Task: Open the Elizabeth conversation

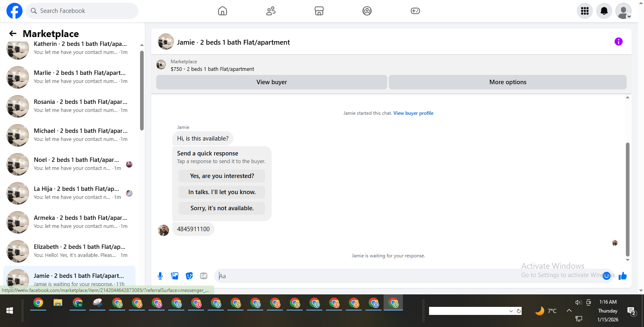Action: (x=69, y=251)
